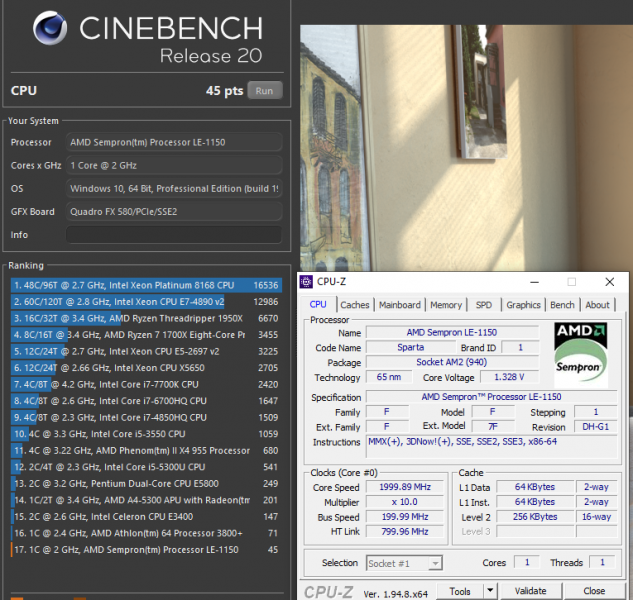
Task: Run the Cinebench CPU benchmark
Action: 264,91
